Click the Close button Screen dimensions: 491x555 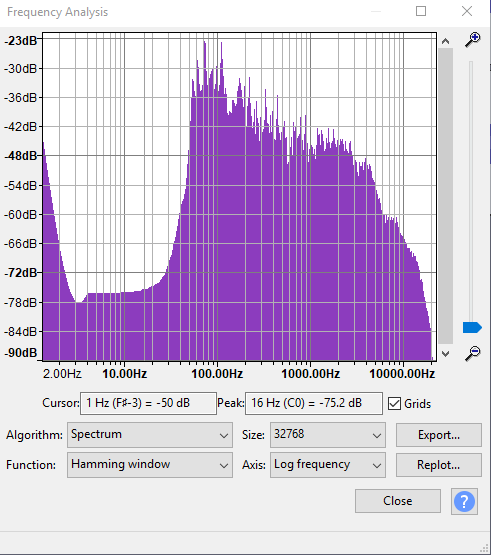tap(398, 501)
